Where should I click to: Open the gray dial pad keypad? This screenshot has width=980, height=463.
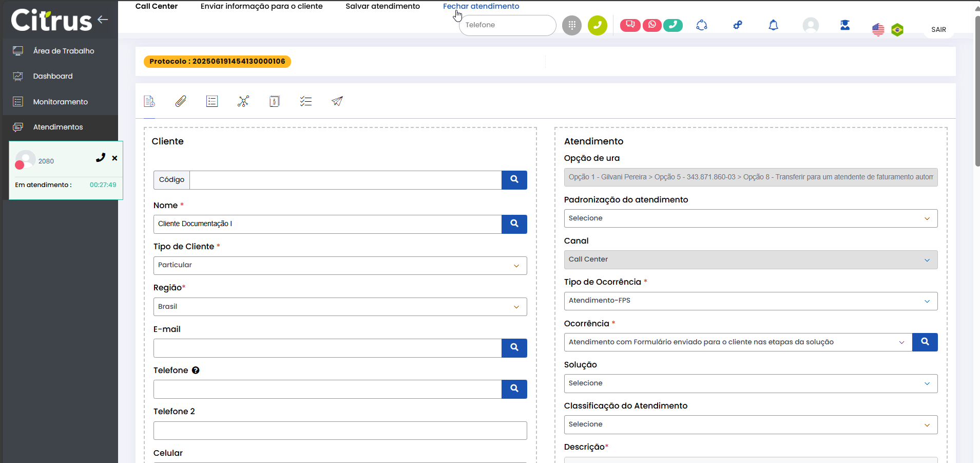tap(571, 25)
